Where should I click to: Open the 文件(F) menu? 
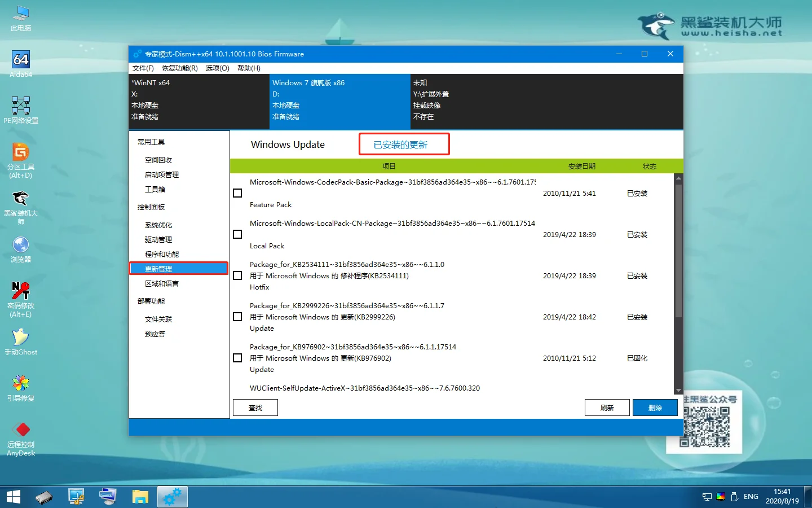143,68
